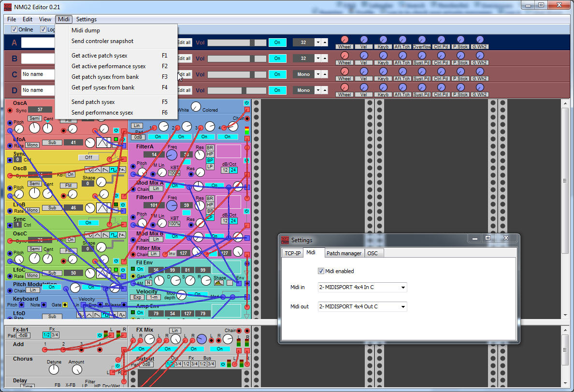Screen dimensions: 574x392
Task: Select OscB triangle waveform icon
Action: pos(97,170)
